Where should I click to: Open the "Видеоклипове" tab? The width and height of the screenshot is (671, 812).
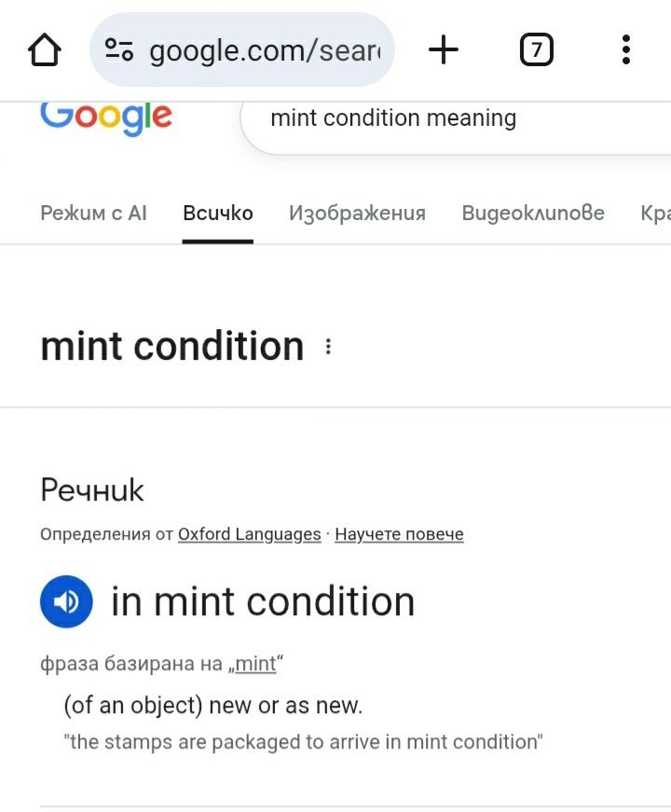tap(533, 213)
